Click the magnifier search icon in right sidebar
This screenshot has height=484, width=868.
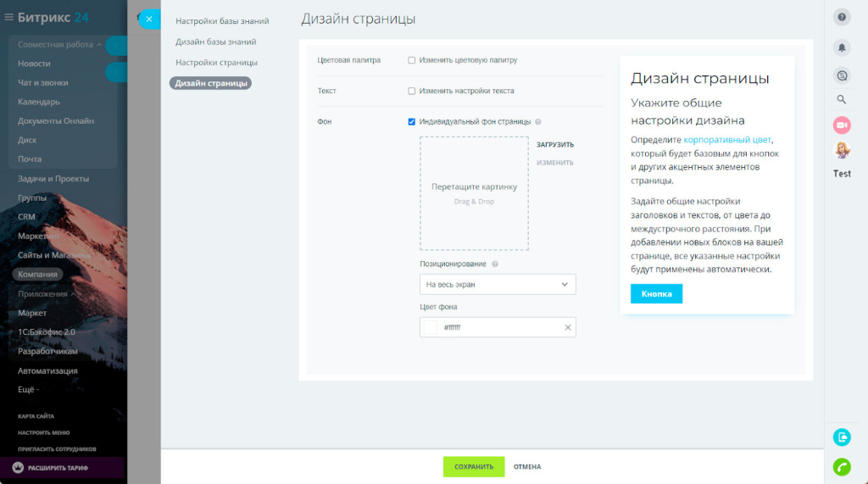pyautogui.click(x=842, y=99)
